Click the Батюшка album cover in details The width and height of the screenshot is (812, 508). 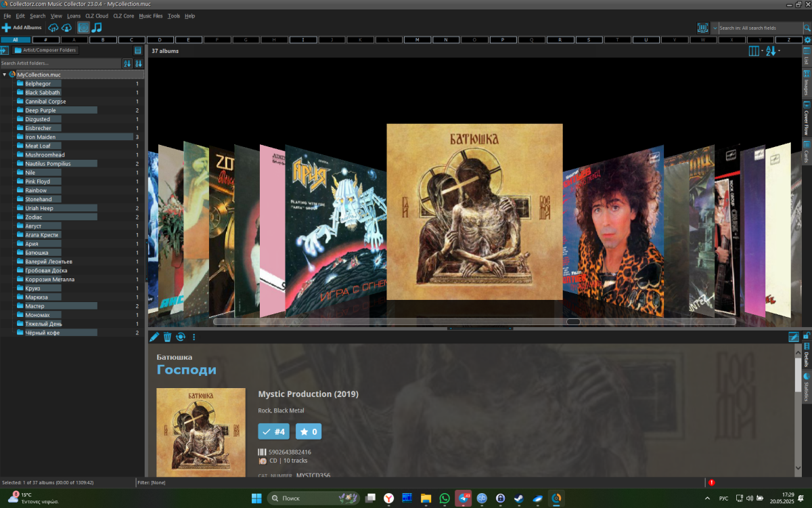(x=201, y=432)
